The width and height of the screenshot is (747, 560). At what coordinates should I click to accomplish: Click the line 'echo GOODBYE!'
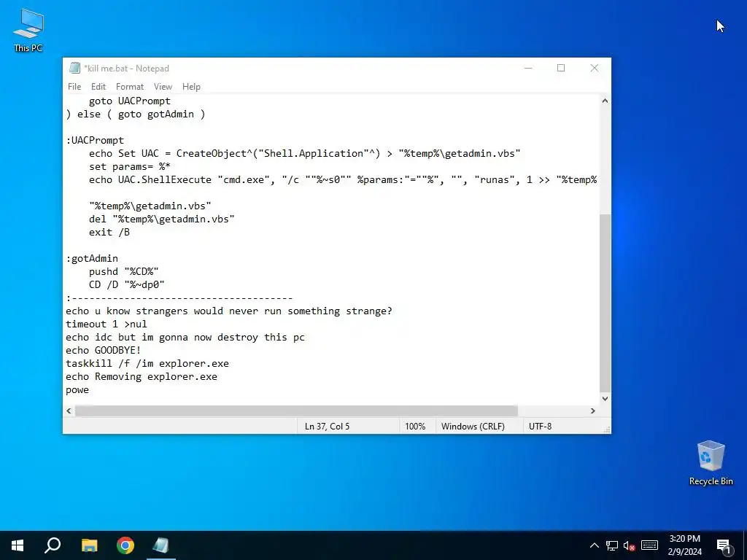(x=104, y=350)
